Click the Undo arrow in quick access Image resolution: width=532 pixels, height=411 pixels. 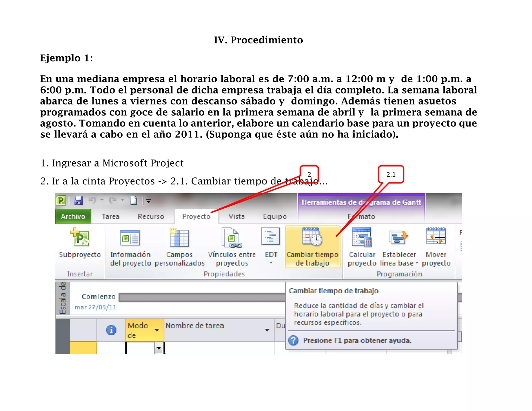[92, 200]
